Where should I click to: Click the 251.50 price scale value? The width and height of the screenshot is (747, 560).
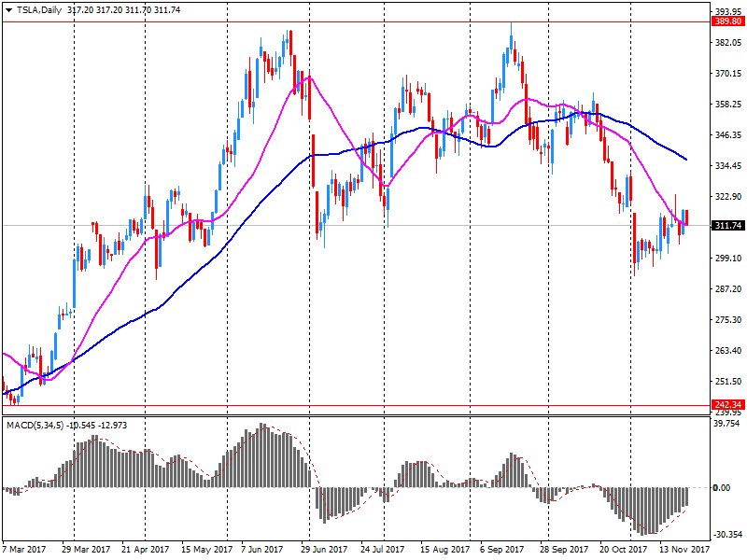click(x=728, y=382)
